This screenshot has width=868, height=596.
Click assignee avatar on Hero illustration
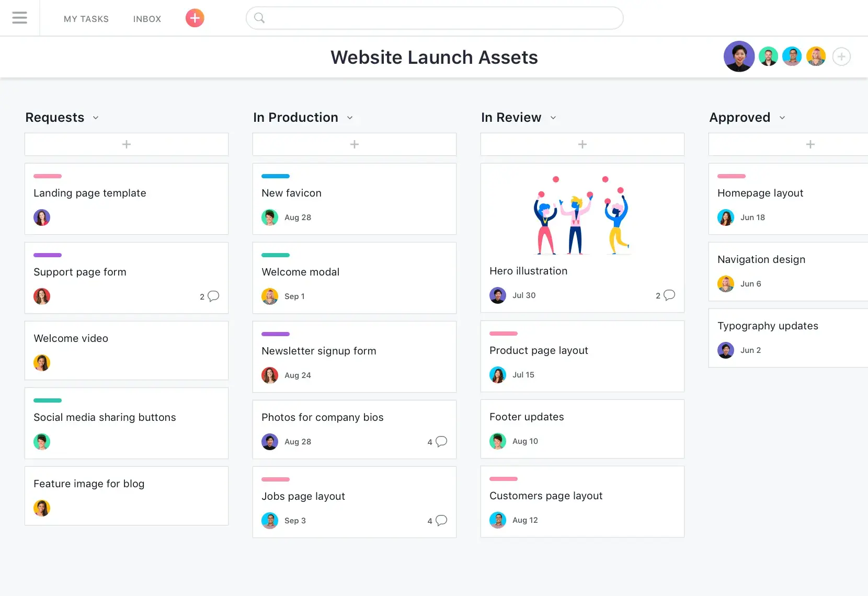click(x=498, y=295)
